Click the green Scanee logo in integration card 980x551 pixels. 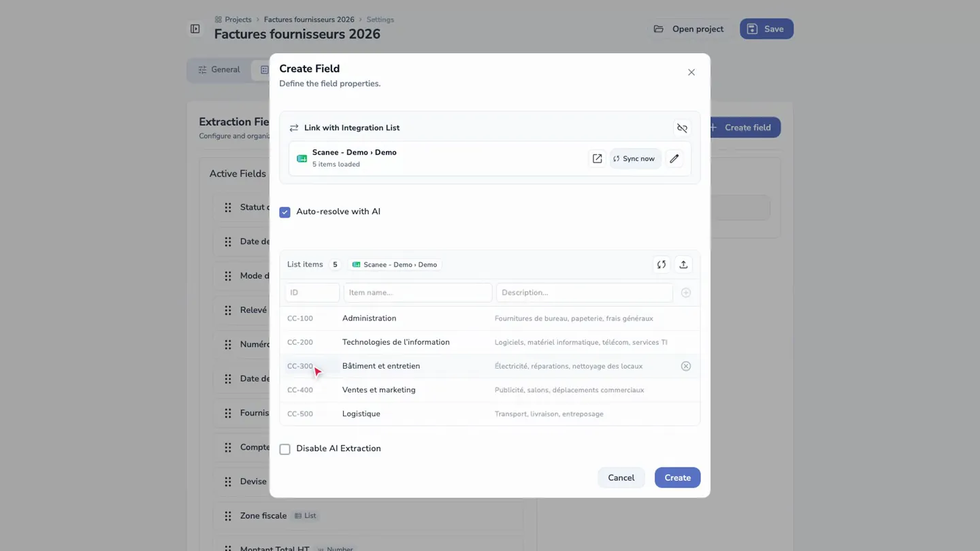(x=302, y=158)
